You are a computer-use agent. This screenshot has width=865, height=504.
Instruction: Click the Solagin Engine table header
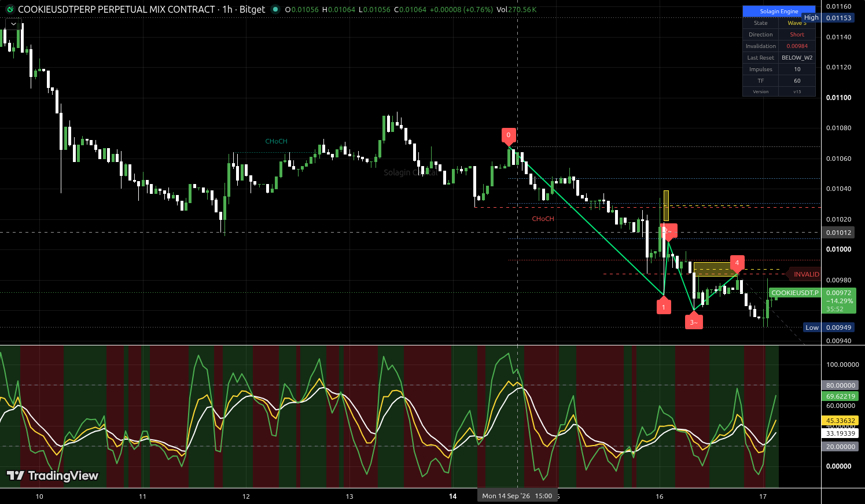pyautogui.click(x=779, y=11)
